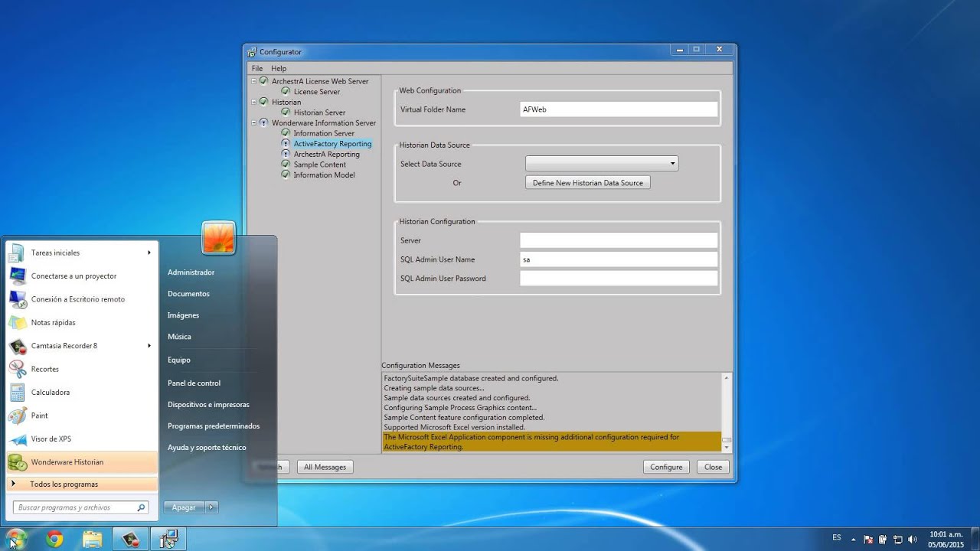Click the Configuration Messages scroll up arrow

click(727, 378)
